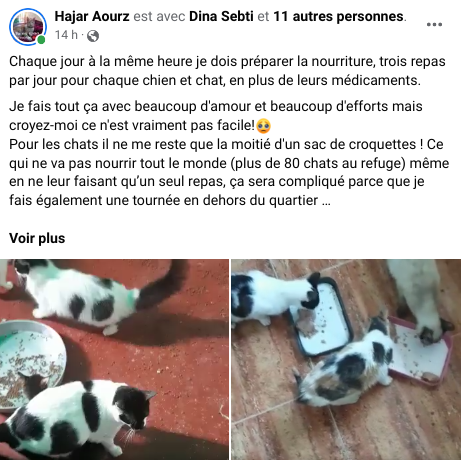Click the teary-eyed emoji after 'facile!'
The width and height of the screenshot is (461, 460).
point(264,126)
